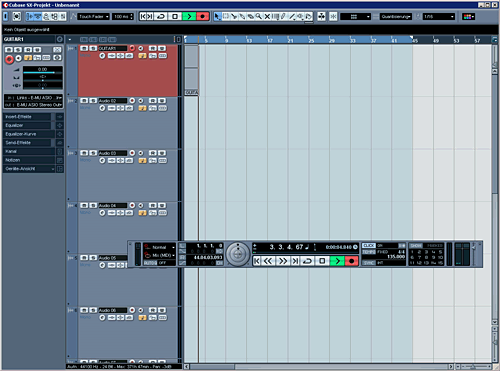Image resolution: width=500 pixels, height=371 pixels.
Task: Click the Audio 04 track name field
Action: tap(113, 205)
